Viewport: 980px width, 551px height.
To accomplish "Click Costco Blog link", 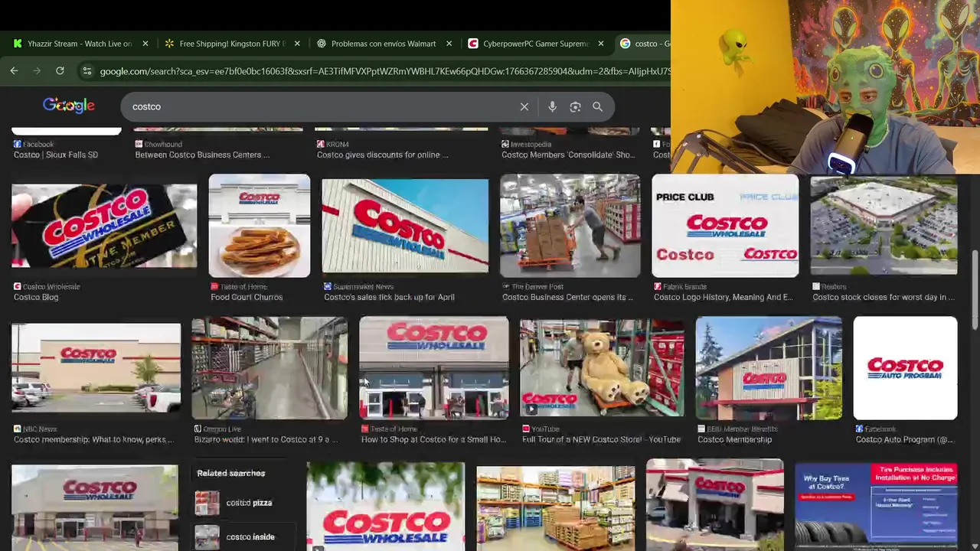I will (36, 297).
